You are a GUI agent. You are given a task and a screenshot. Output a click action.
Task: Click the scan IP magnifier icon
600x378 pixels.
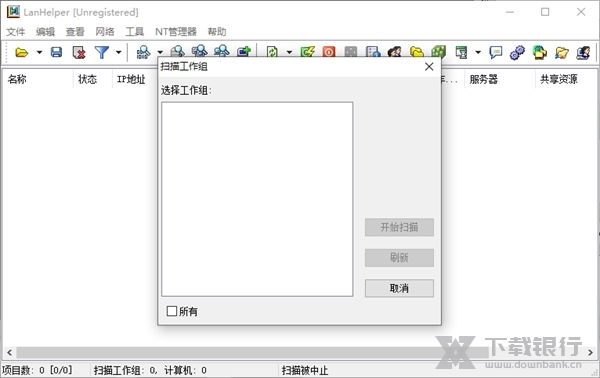[143, 52]
